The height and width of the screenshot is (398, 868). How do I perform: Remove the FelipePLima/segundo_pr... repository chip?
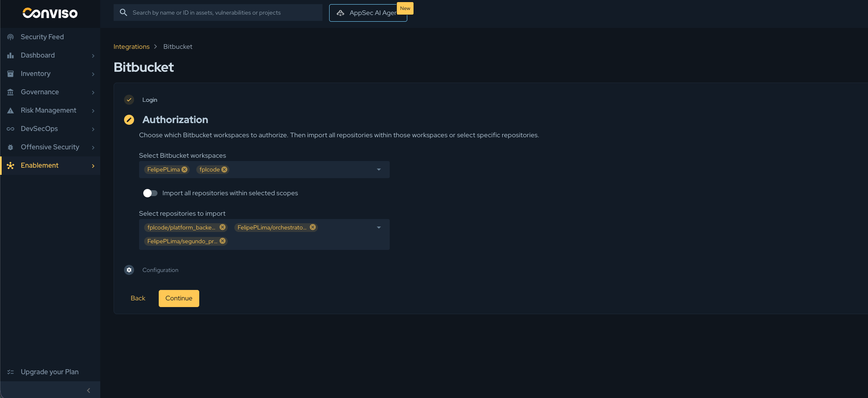point(223,241)
